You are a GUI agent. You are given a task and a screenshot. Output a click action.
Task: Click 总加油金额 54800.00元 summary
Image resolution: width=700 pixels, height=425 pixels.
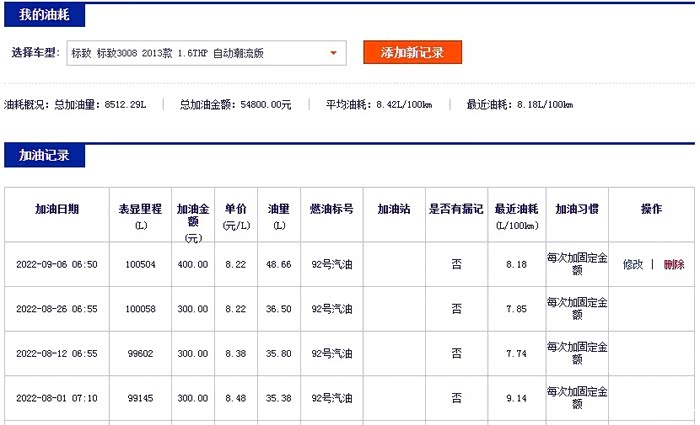(x=236, y=105)
